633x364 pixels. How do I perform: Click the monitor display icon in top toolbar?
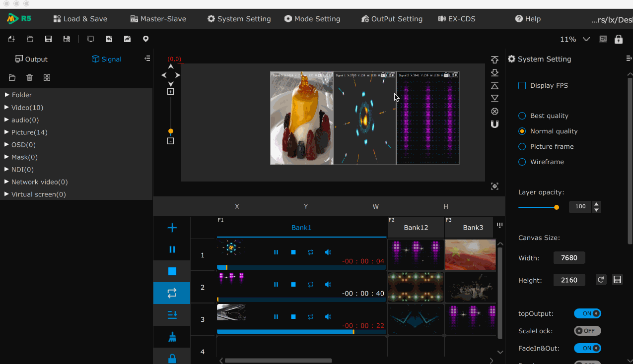pyautogui.click(x=90, y=39)
